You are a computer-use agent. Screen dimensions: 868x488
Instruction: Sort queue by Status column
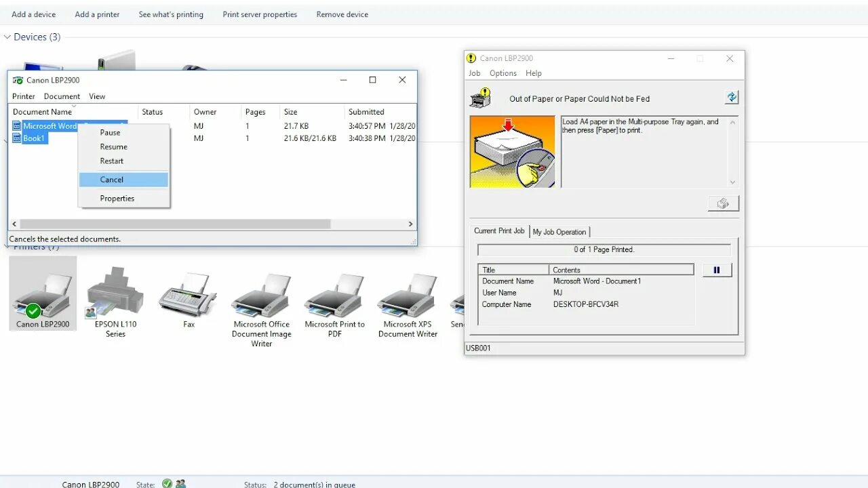tap(153, 112)
